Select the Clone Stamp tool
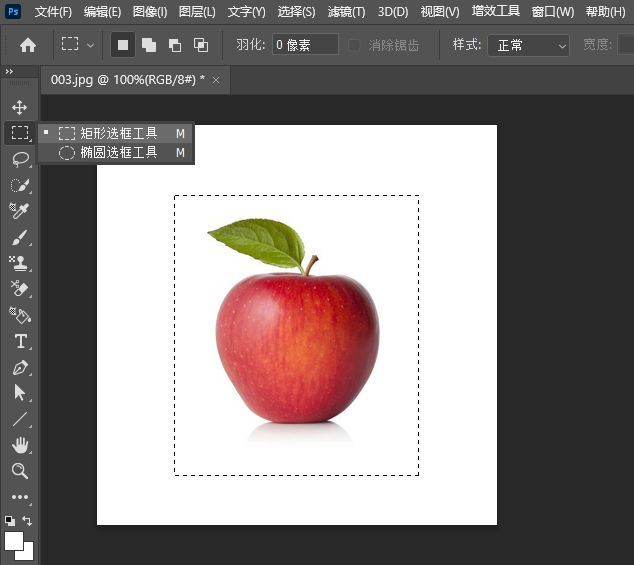634x565 pixels. point(19,264)
